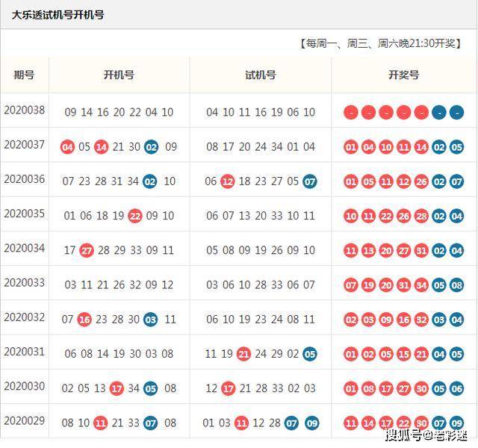Click 开机号 numbers 03 11 21 26 32 09 12
Image resolution: width=478 pixels, height=448 pixels.
point(119,285)
